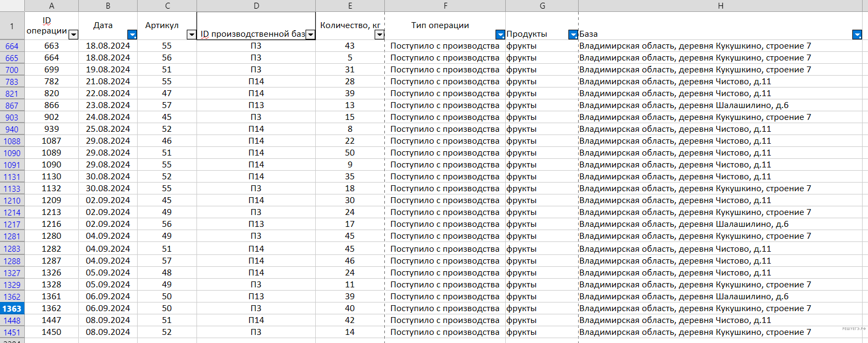
Task: Select column A header
Action: pos(52,6)
